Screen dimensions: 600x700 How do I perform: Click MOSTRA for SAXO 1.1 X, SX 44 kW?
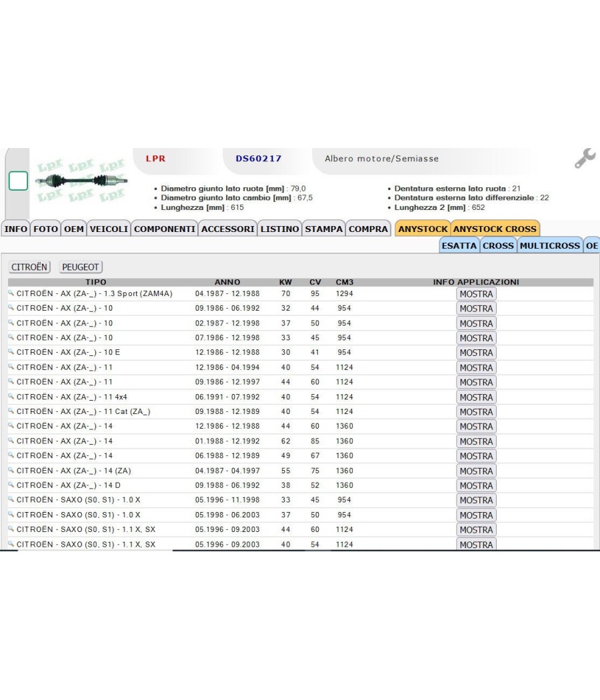tap(477, 529)
